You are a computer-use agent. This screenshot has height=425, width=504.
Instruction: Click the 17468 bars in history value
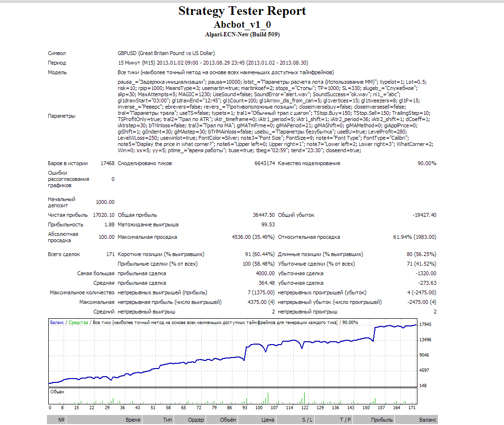108,163
